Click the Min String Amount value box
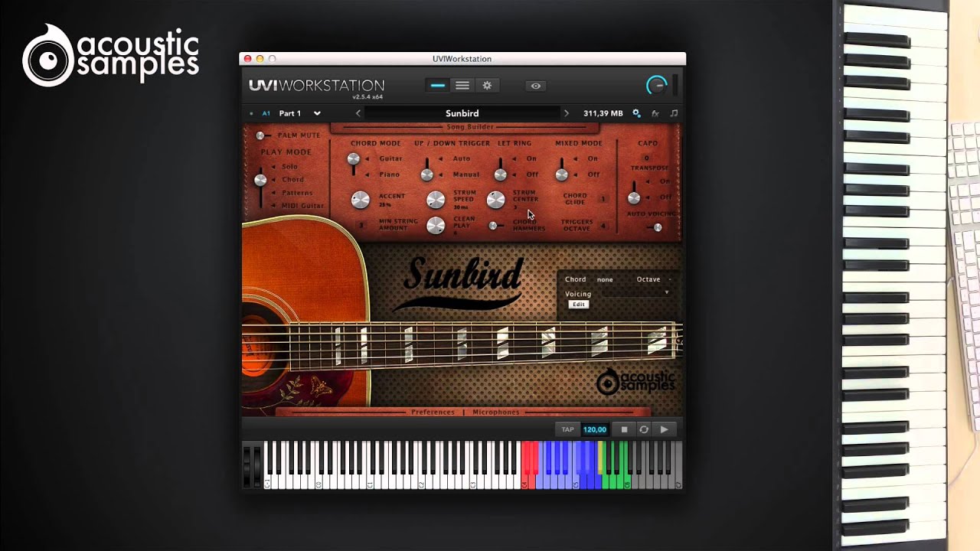The image size is (980, 551). tap(361, 225)
